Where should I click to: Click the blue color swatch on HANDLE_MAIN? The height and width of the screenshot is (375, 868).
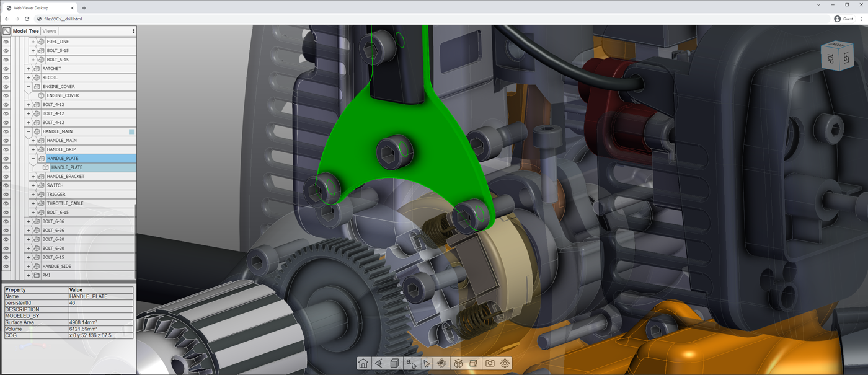pyautogui.click(x=131, y=132)
